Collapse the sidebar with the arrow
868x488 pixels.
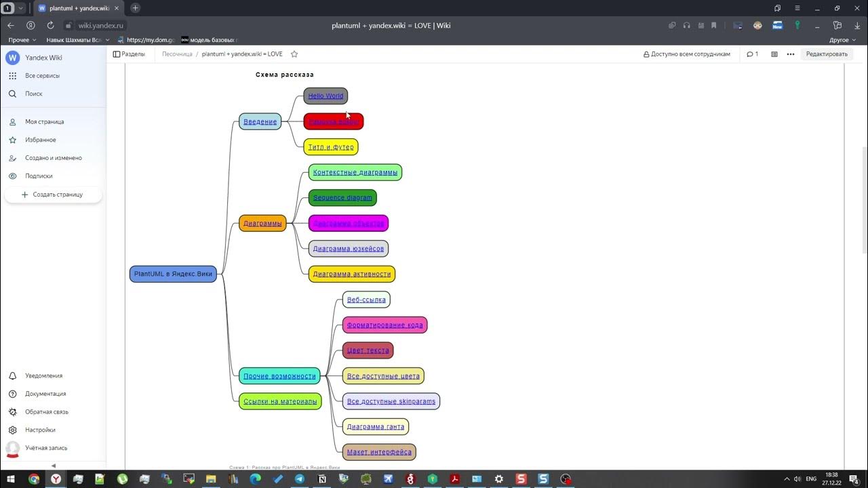54,466
